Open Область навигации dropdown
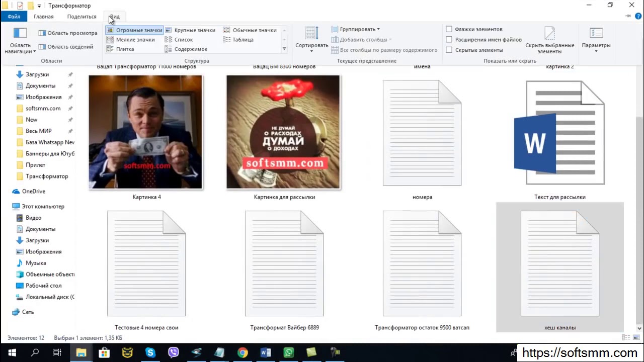644x362 pixels. (x=20, y=41)
